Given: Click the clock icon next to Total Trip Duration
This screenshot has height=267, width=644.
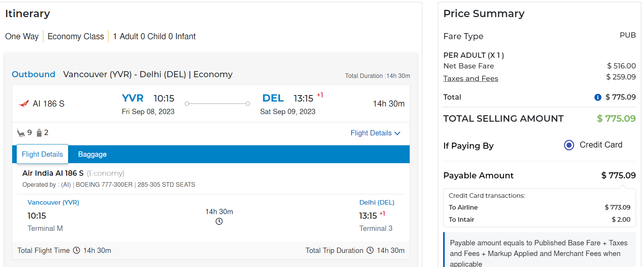Looking at the screenshot, I should click(x=370, y=250).
